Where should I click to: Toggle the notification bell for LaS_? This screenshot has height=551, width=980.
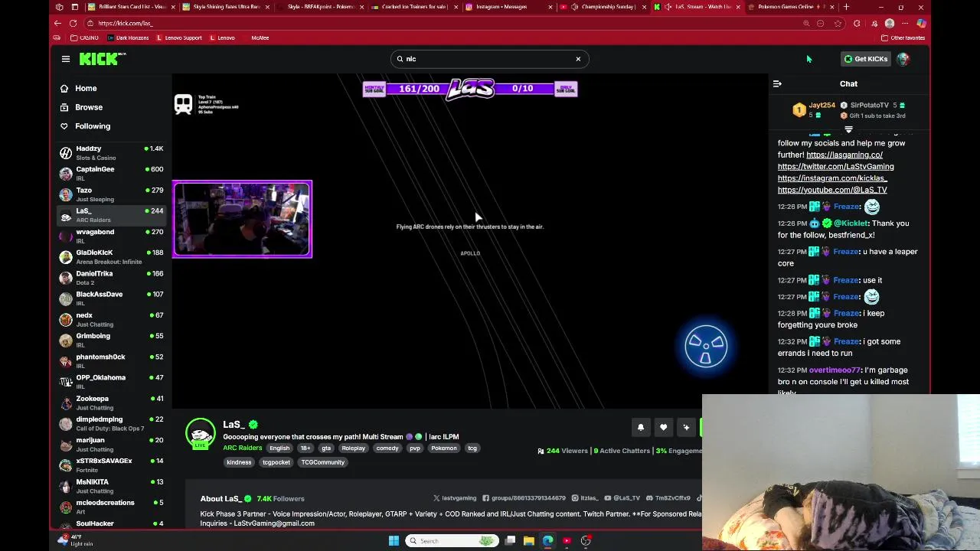point(641,428)
